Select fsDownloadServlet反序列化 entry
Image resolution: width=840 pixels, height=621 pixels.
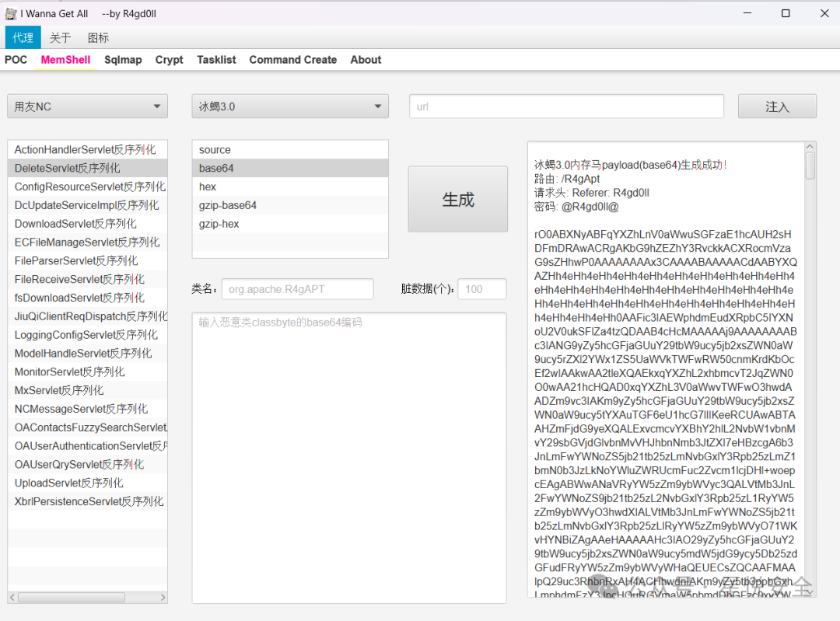click(87, 298)
